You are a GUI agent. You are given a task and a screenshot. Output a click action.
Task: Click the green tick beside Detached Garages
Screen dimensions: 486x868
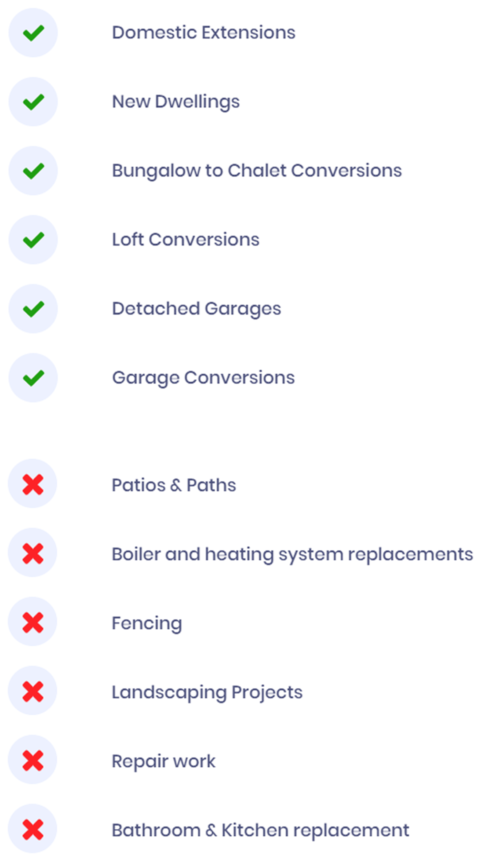[33, 309]
